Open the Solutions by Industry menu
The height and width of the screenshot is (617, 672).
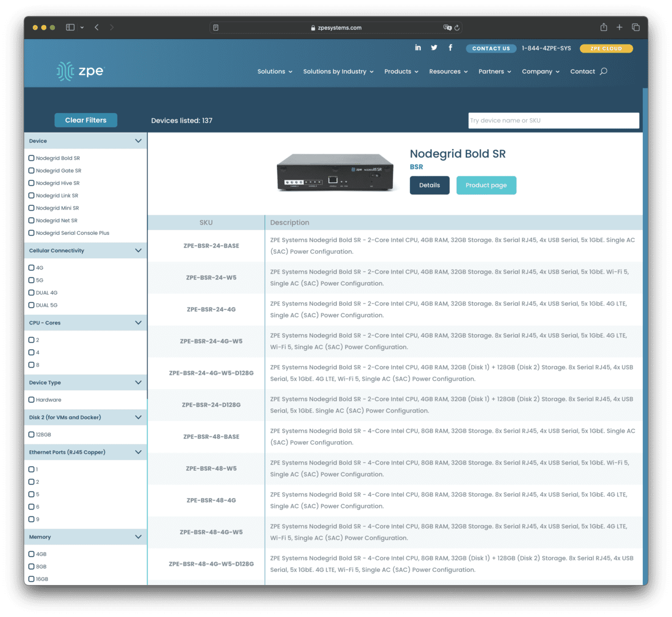pyautogui.click(x=338, y=72)
